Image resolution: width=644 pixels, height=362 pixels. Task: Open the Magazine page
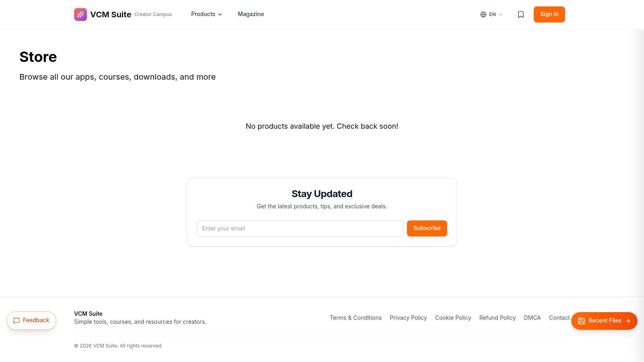click(251, 14)
